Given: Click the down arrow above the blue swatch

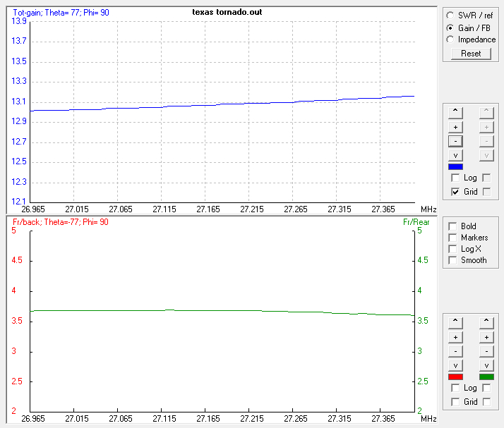Looking at the screenshot, I should click(x=456, y=155).
